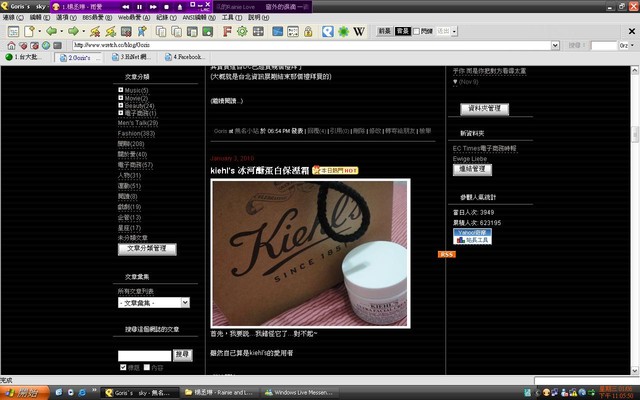Click the blue screen icon in the toolbar
640x400 pixels.
(278, 31)
